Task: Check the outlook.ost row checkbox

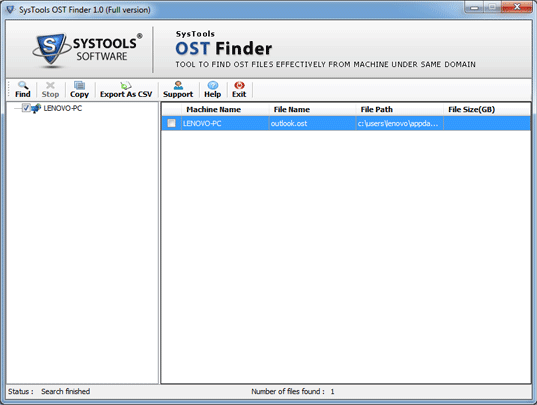Action: 171,123
